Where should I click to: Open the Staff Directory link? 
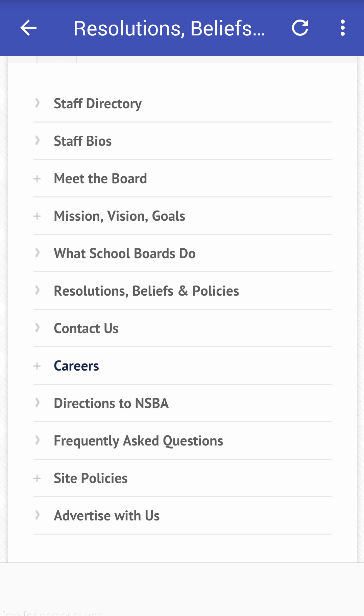pyautogui.click(x=97, y=104)
